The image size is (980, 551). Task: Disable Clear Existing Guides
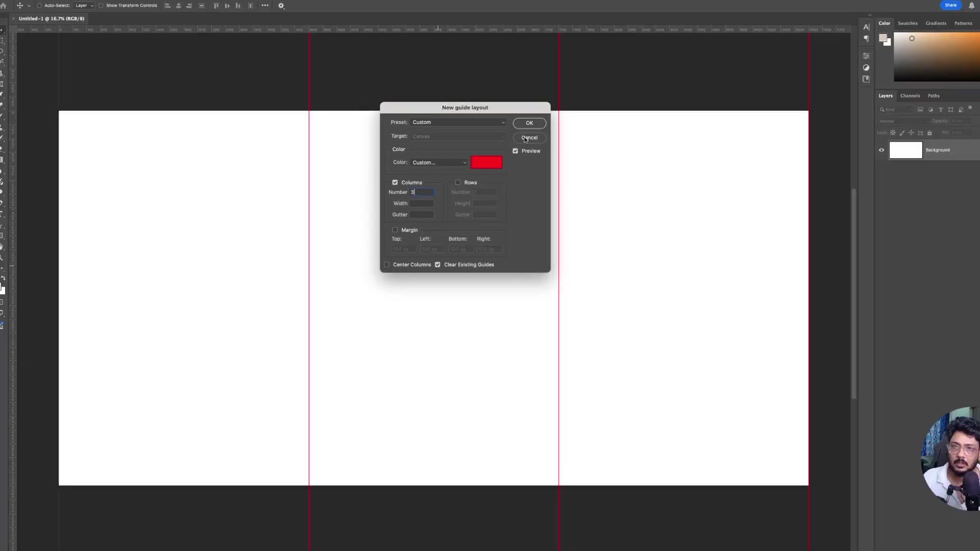tap(437, 265)
